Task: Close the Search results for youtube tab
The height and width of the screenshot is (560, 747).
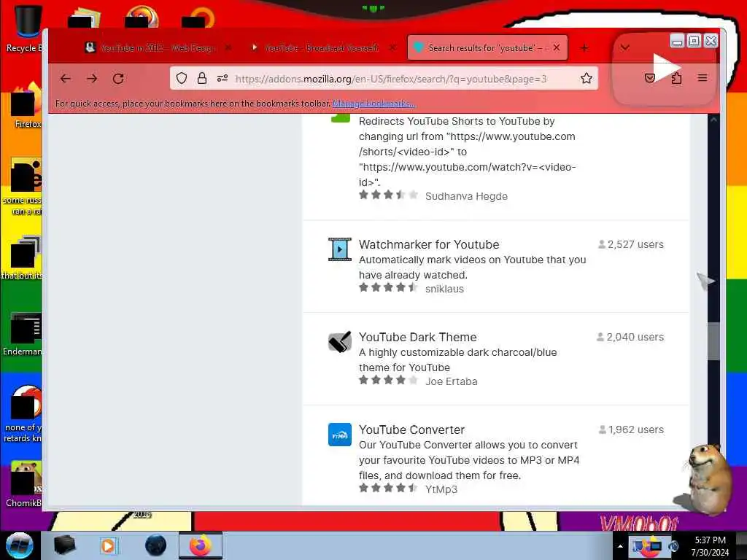Action: coord(557,47)
